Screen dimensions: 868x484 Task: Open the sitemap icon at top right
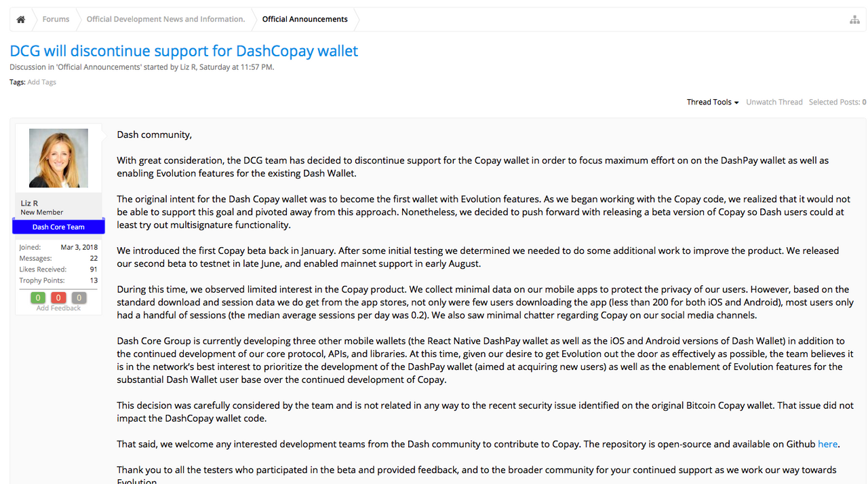[854, 20]
